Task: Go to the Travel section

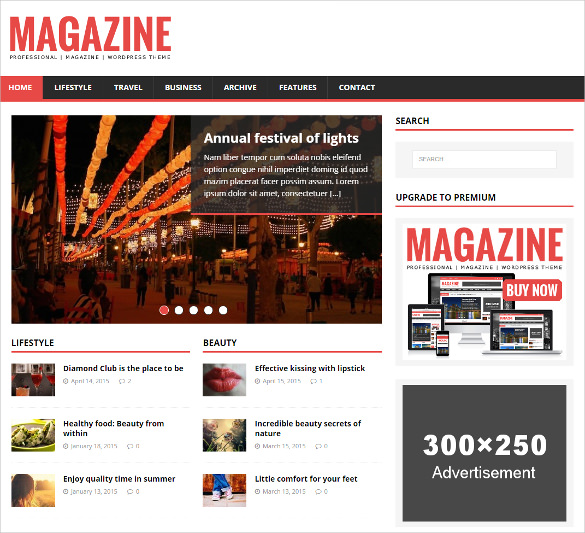Action: point(128,88)
